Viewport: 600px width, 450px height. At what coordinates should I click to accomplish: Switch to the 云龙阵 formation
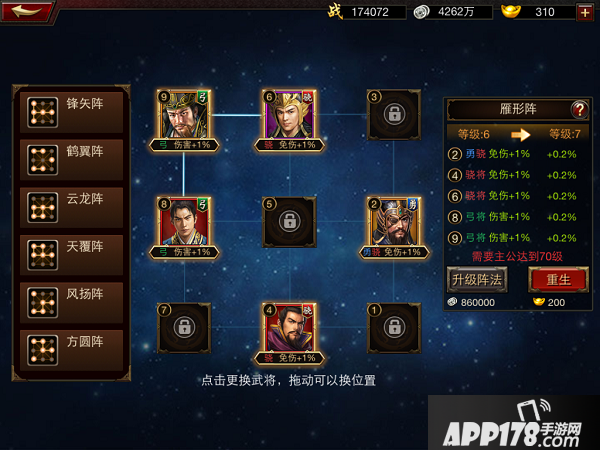[71, 207]
